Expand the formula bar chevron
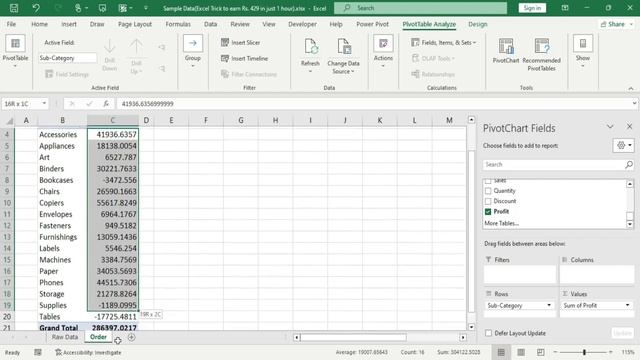The image size is (640, 360). click(634, 104)
